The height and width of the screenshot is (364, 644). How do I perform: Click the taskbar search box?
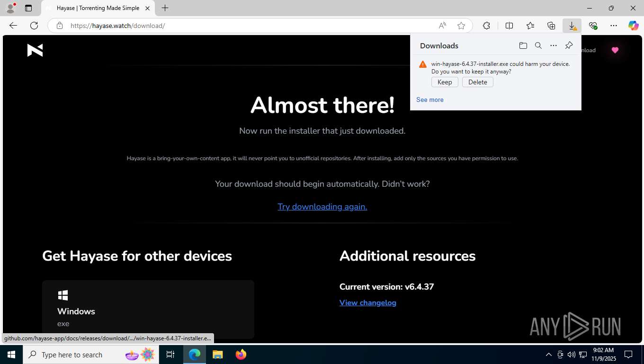[x=91, y=355]
